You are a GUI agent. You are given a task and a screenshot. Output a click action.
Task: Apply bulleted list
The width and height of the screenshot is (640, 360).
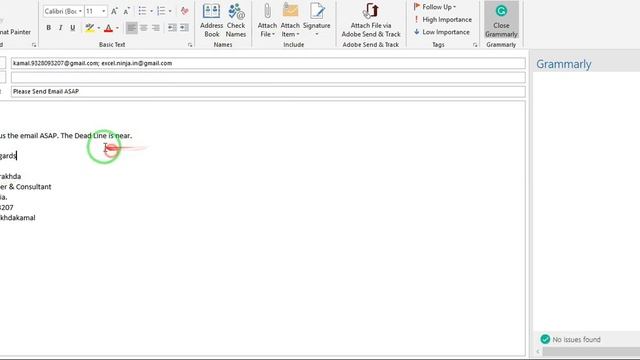(142, 11)
